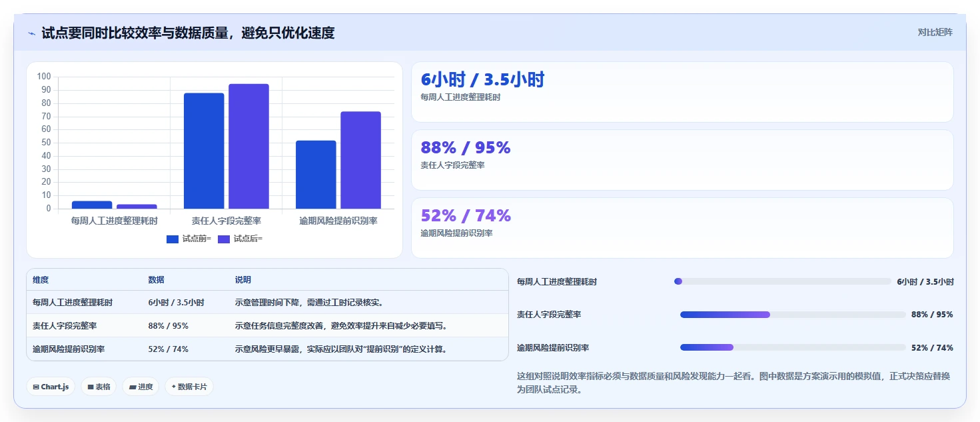Click the note starting 示意任务信息完整度改善
This screenshot has width=980, height=422.
[x=342, y=326]
